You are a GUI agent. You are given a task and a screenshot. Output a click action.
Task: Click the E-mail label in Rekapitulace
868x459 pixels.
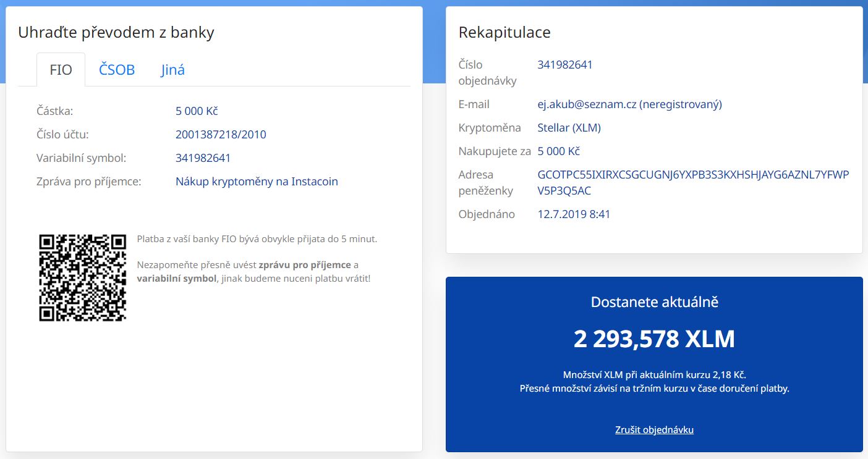click(x=474, y=104)
